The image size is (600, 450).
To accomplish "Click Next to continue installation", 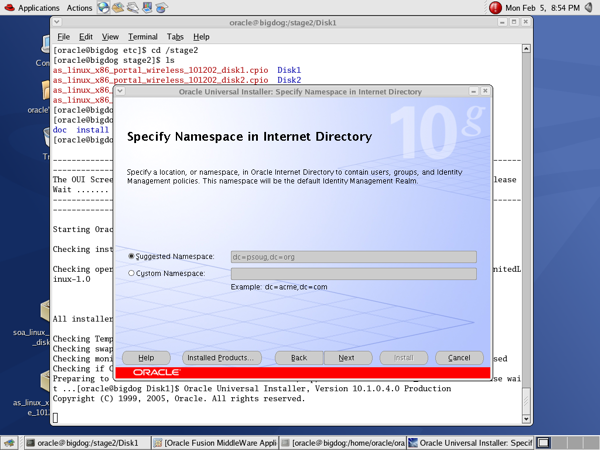I will tap(348, 358).
